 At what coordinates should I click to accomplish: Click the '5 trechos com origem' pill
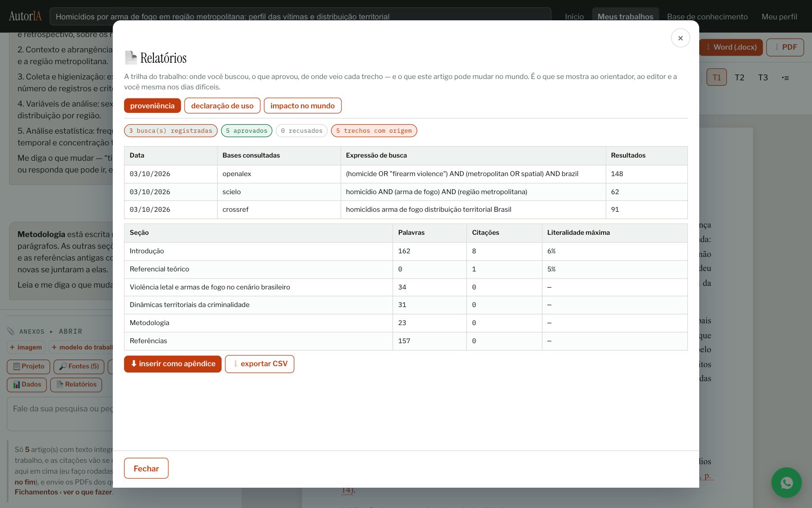[x=374, y=130]
